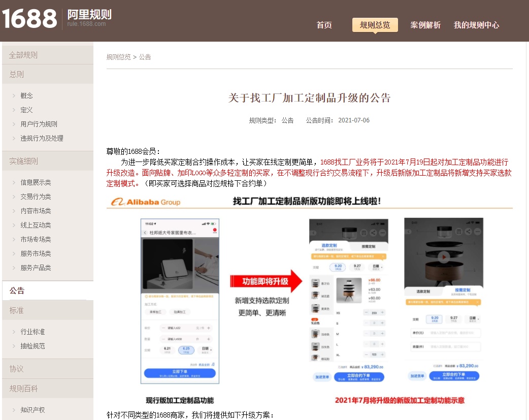Click the 公告 item in the sidebar
Image resolution: width=529 pixels, height=420 pixels.
pyautogui.click(x=17, y=290)
